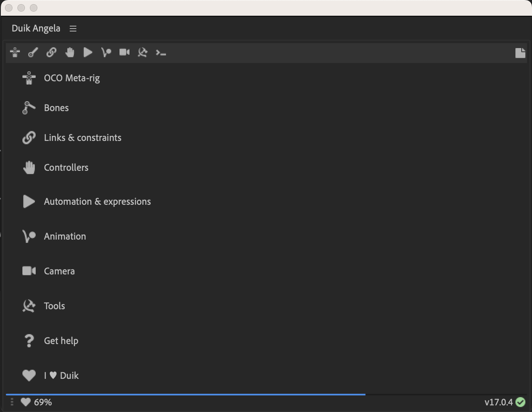Click the three-dot handle in status bar
Image resolution: width=532 pixels, height=412 pixels.
[x=12, y=402]
